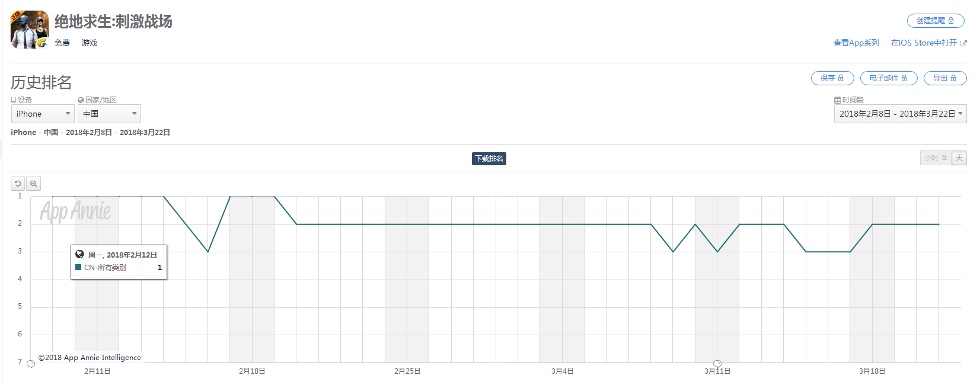
Task: Open the iPhone device dropdown
Action: click(x=43, y=114)
